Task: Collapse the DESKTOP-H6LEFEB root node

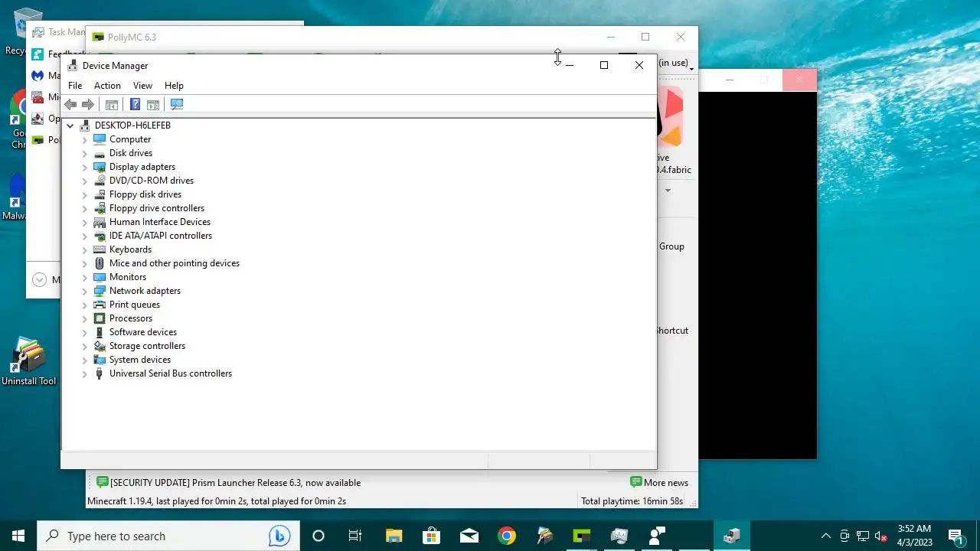Action: coord(70,126)
